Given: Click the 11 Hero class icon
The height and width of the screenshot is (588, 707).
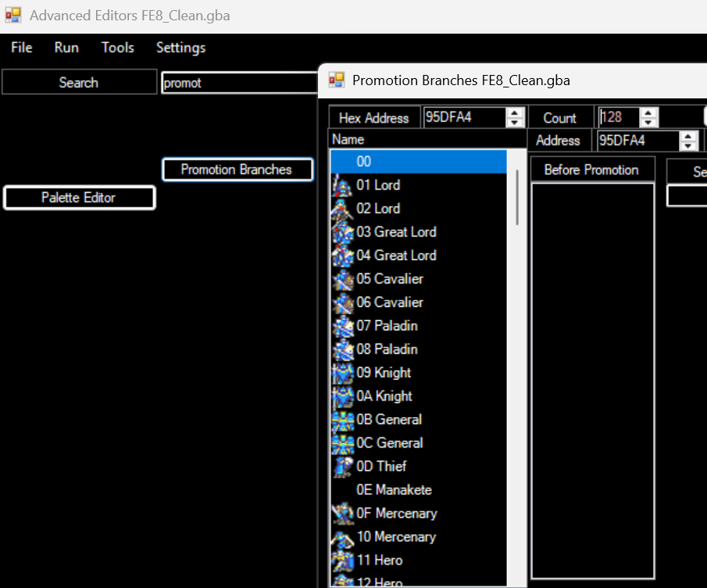Looking at the screenshot, I should click(x=343, y=560).
